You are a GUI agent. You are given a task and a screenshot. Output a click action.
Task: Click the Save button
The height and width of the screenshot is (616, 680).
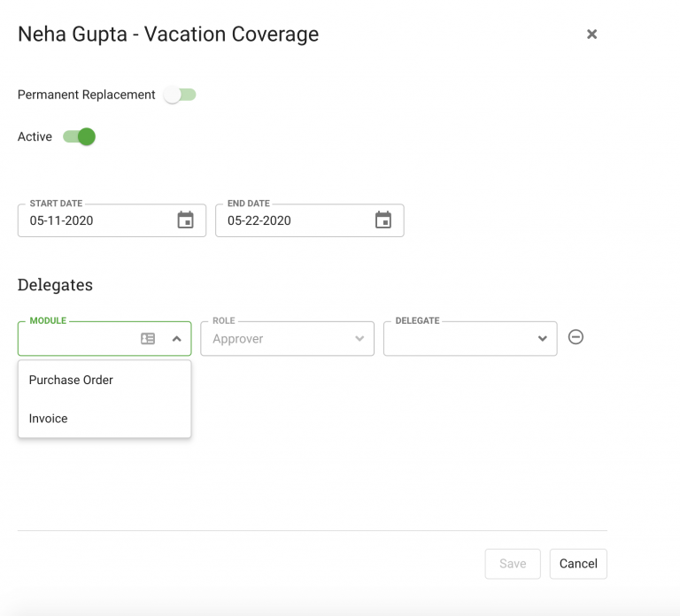[x=513, y=564]
